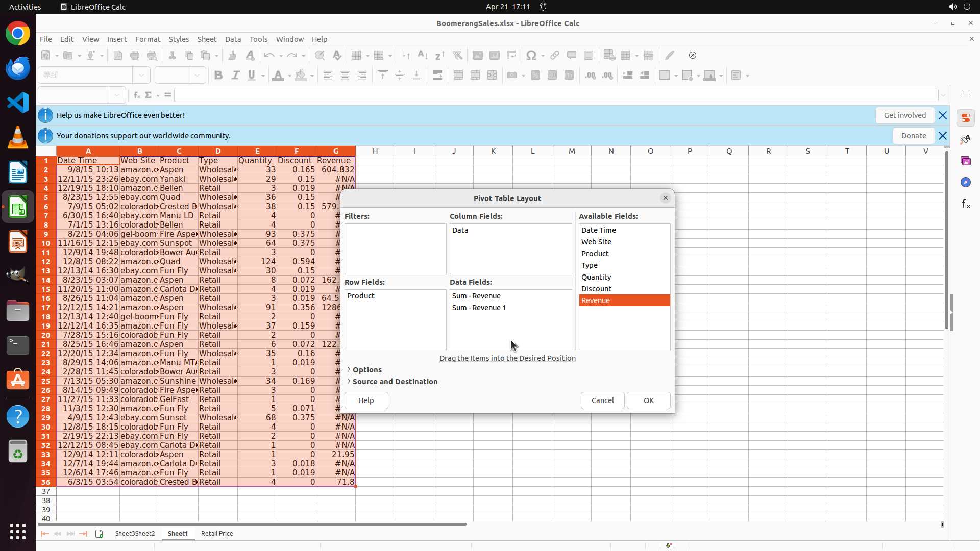
Task: Click the Print toolbar icon
Action: click(x=135, y=55)
